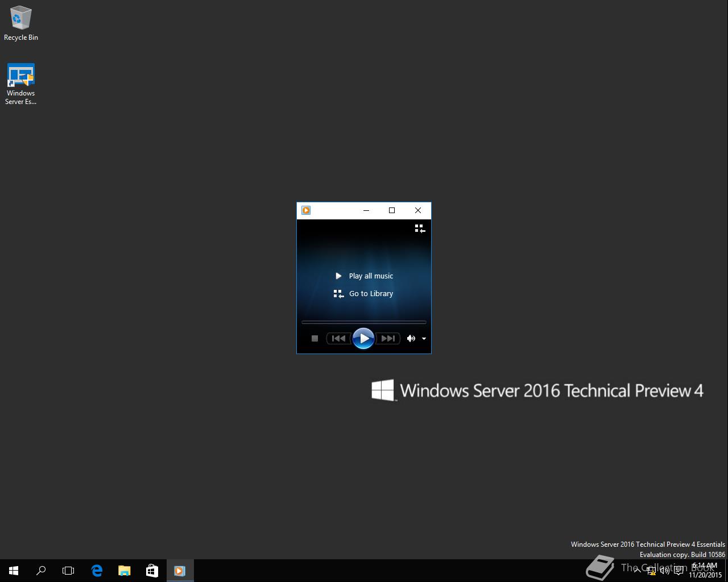This screenshot has height=582, width=728.
Task: Switch to Library view icon at top right
Action: tap(420, 228)
